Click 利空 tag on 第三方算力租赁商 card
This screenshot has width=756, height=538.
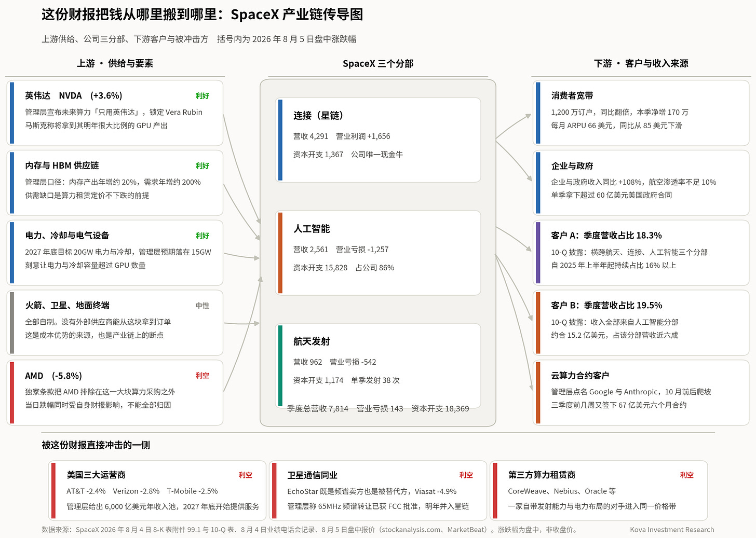[687, 475]
